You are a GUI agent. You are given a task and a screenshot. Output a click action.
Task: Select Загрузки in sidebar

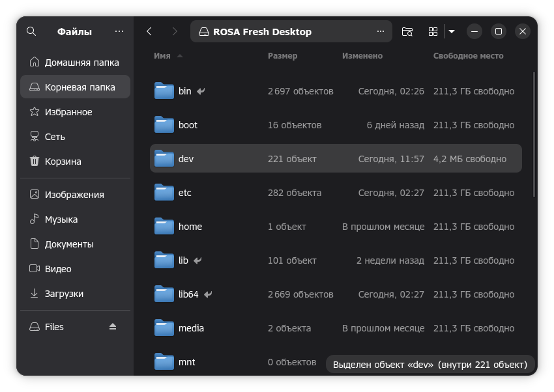(x=75, y=294)
